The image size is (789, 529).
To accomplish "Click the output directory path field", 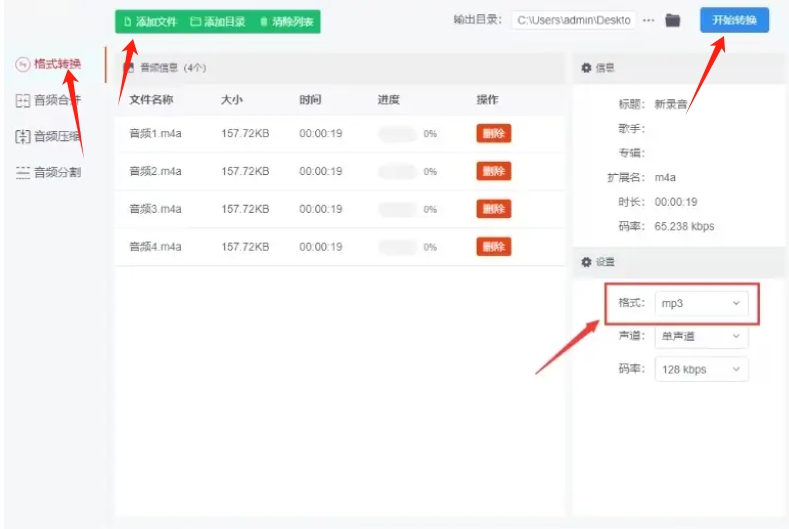I will coord(574,20).
